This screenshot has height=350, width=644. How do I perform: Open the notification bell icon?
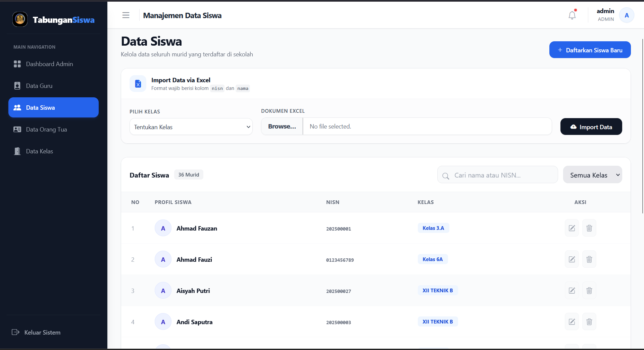(572, 15)
